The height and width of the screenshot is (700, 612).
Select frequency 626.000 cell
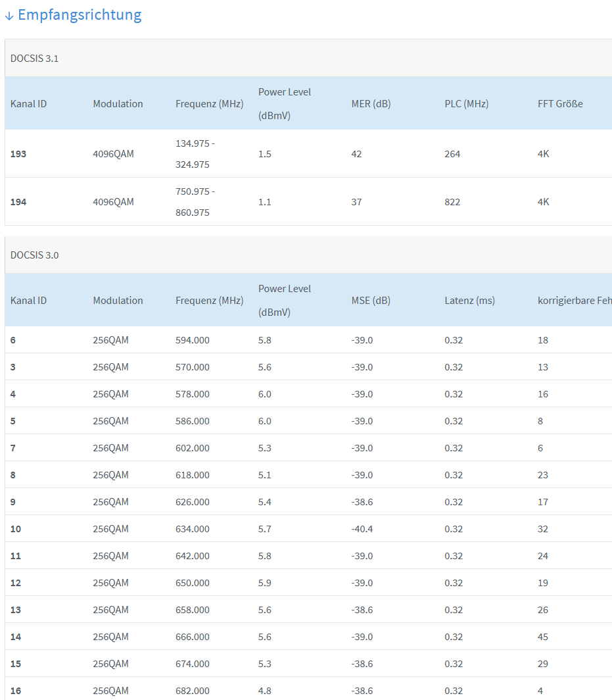(192, 502)
